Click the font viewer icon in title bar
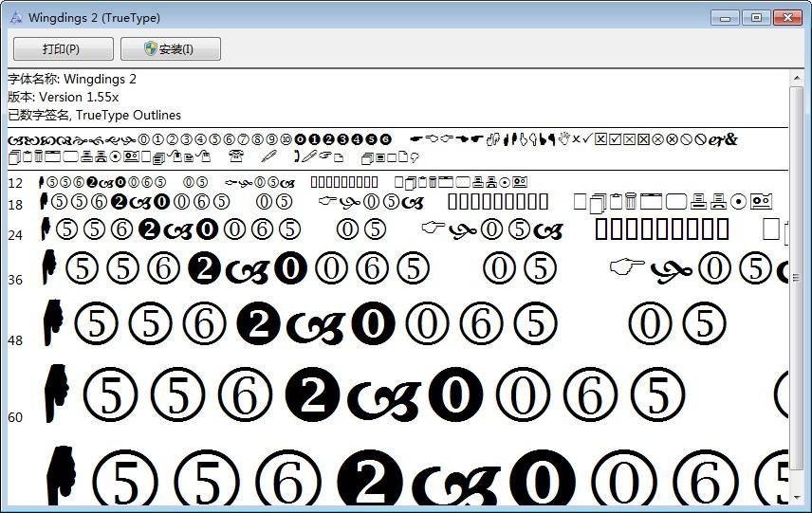 [x=15, y=17]
